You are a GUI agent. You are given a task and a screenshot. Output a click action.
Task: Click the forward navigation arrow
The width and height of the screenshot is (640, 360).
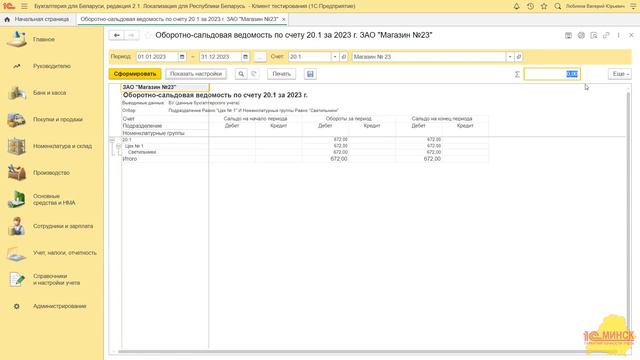coord(131,36)
